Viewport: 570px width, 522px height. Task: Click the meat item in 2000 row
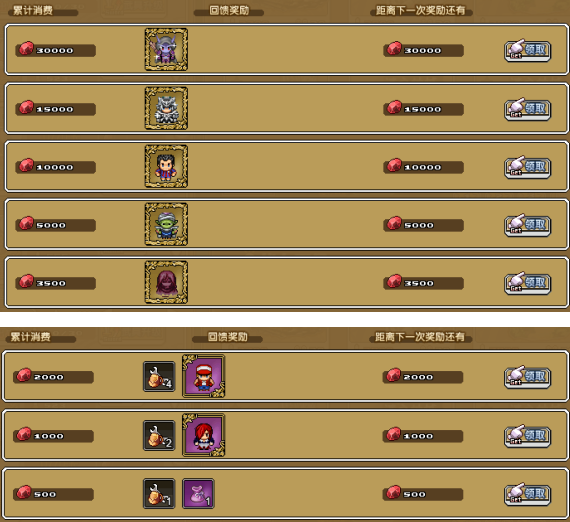point(159,376)
